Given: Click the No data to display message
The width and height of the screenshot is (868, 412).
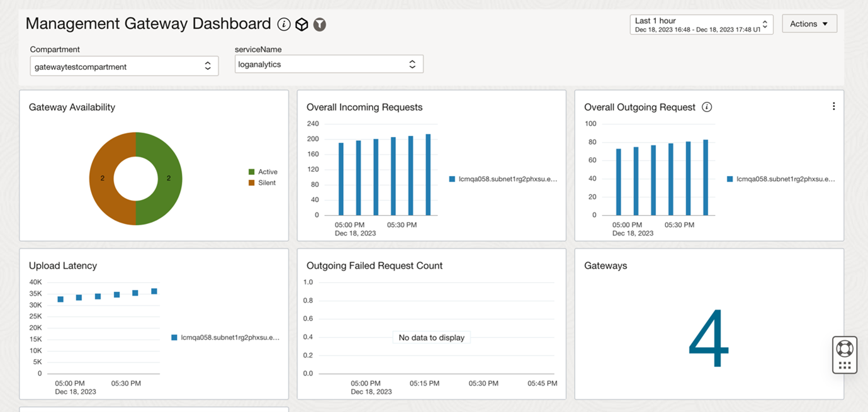Looking at the screenshot, I should pyautogui.click(x=432, y=338).
